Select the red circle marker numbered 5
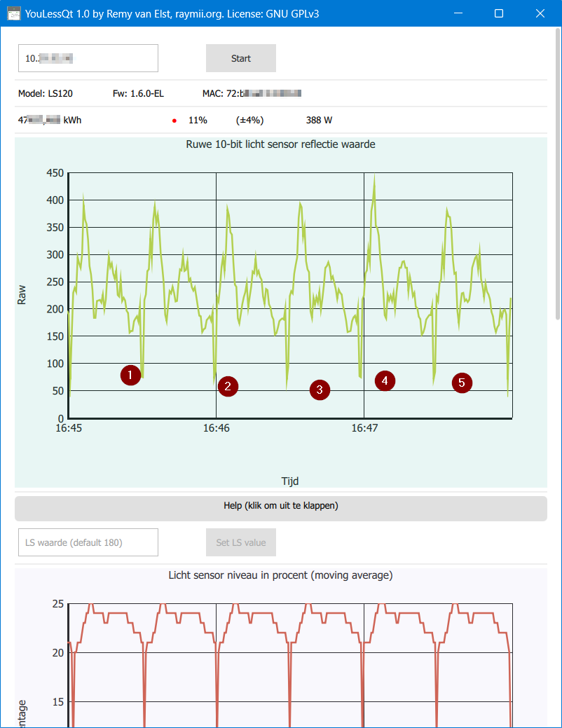The image size is (562, 728). click(x=461, y=383)
